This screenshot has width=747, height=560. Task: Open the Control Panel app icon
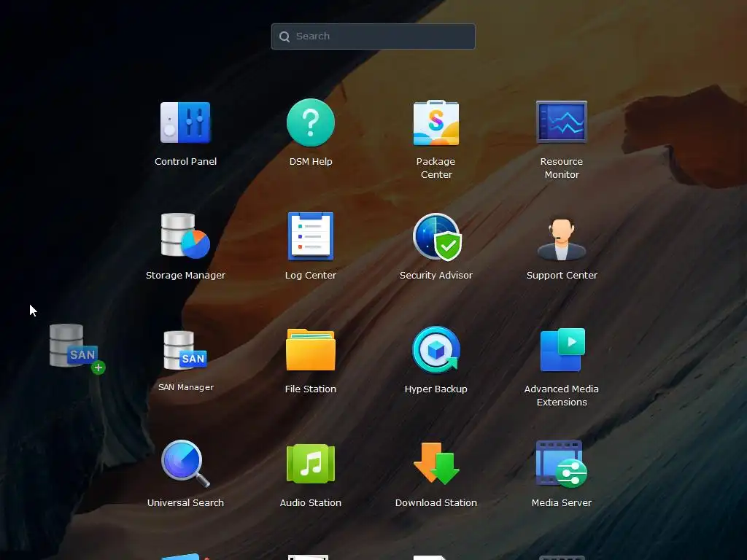pyautogui.click(x=185, y=122)
